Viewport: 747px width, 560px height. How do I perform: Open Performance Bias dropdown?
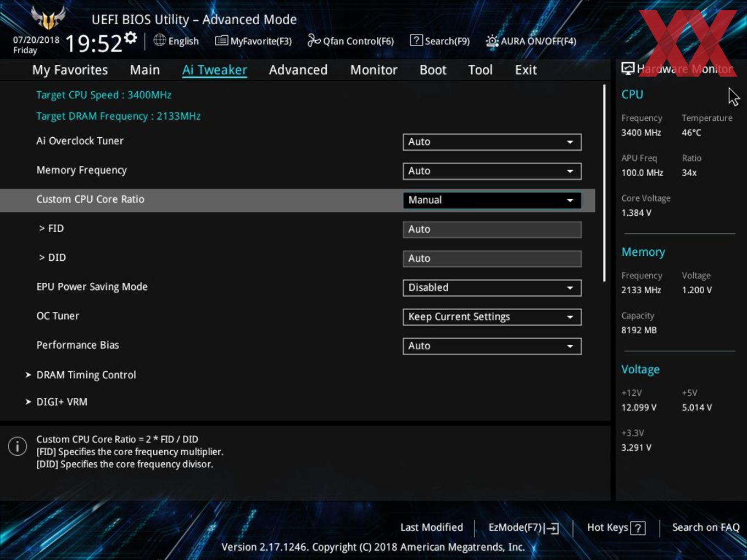[x=492, y=346]
